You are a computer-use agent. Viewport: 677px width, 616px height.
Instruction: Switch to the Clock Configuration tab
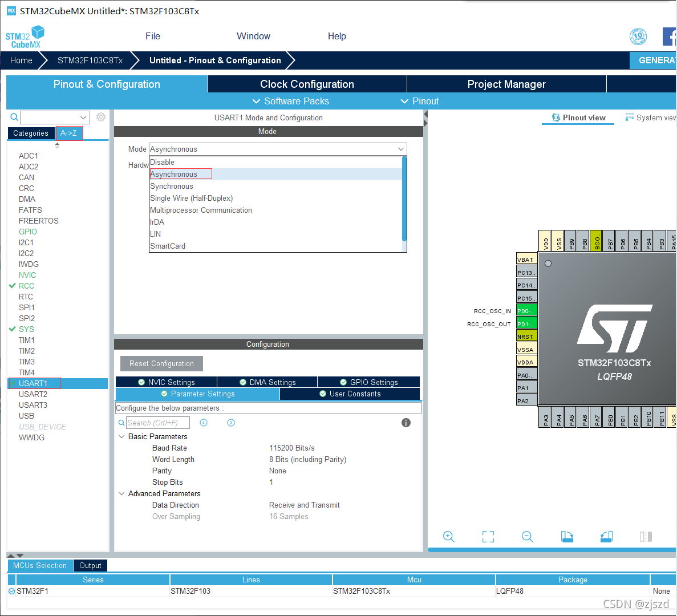coord(307,84)
